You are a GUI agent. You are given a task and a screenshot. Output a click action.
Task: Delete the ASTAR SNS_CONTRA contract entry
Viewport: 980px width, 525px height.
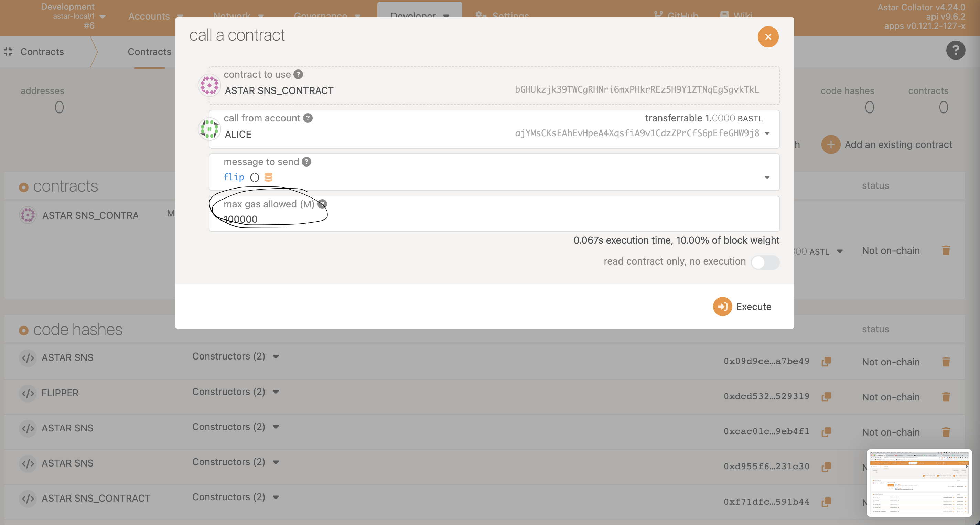point(946,251)
